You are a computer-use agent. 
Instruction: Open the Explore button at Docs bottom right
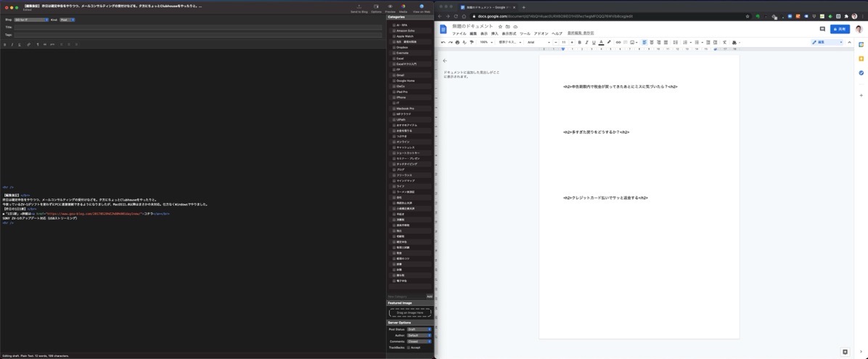pyautogui.click(x=845, y=351)
